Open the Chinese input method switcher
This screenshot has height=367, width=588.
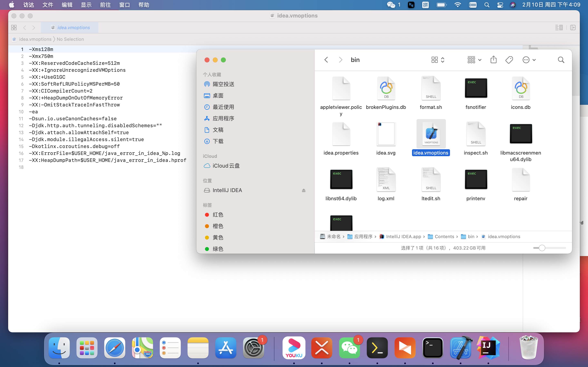click(425, 5)
